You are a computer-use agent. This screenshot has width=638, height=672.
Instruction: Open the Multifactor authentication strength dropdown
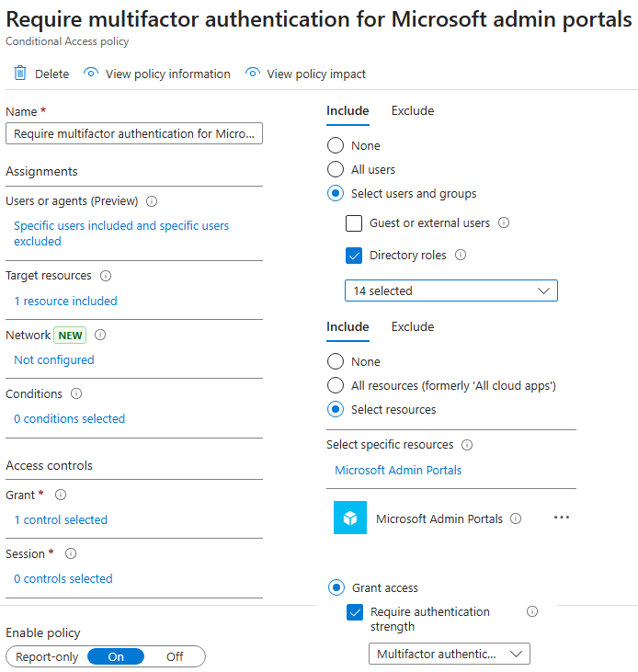click(x=449, y=654)
